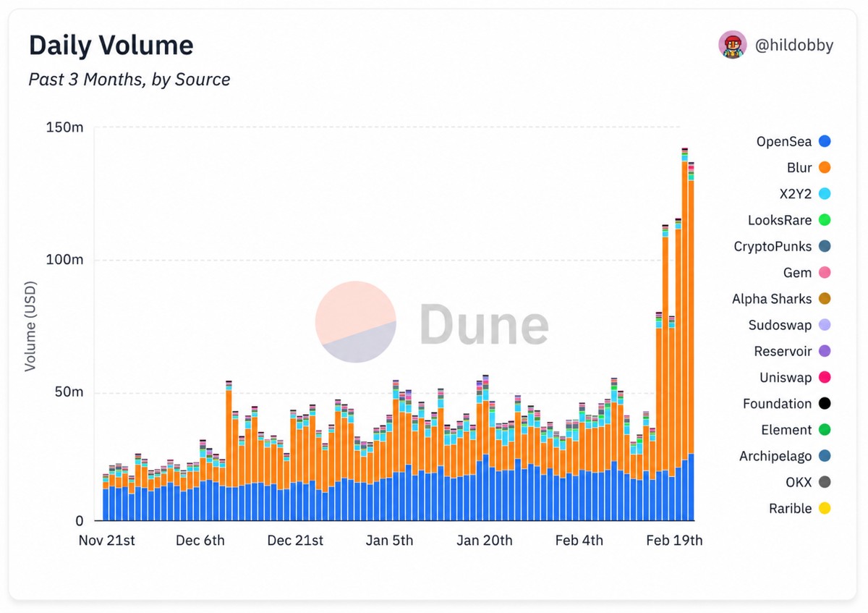Select the Reservoir legend label
The height and width of the screenshot is (613, 868).
(x=783, y=351)
